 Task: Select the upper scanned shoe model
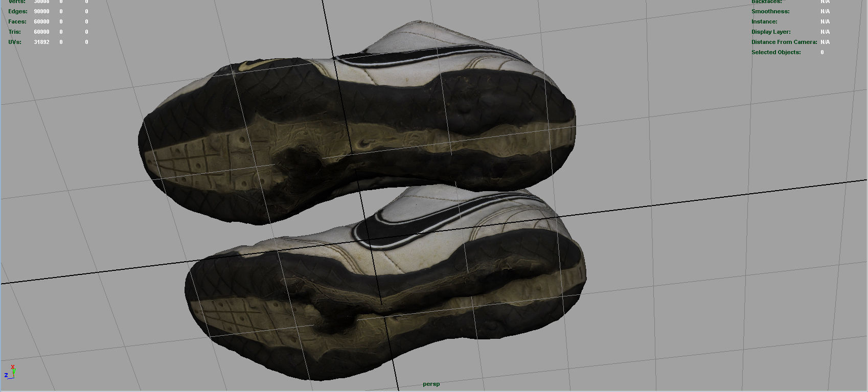pyautogui.click(x=357, y=123)
